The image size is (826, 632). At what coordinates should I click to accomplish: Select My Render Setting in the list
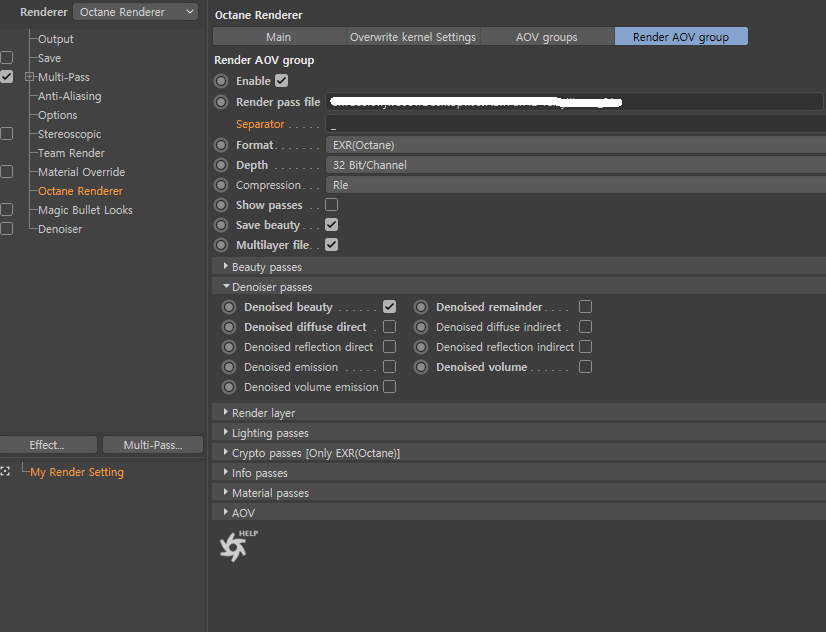[x=77, y=472]
